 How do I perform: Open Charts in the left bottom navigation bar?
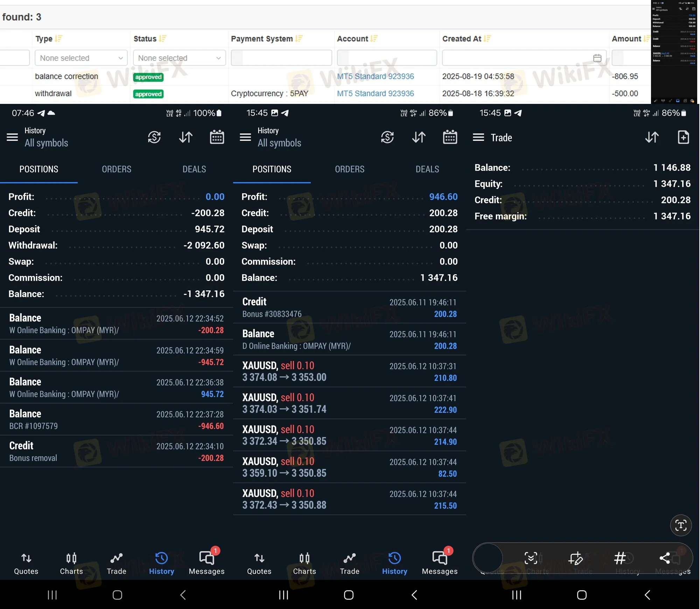(71, 563)
